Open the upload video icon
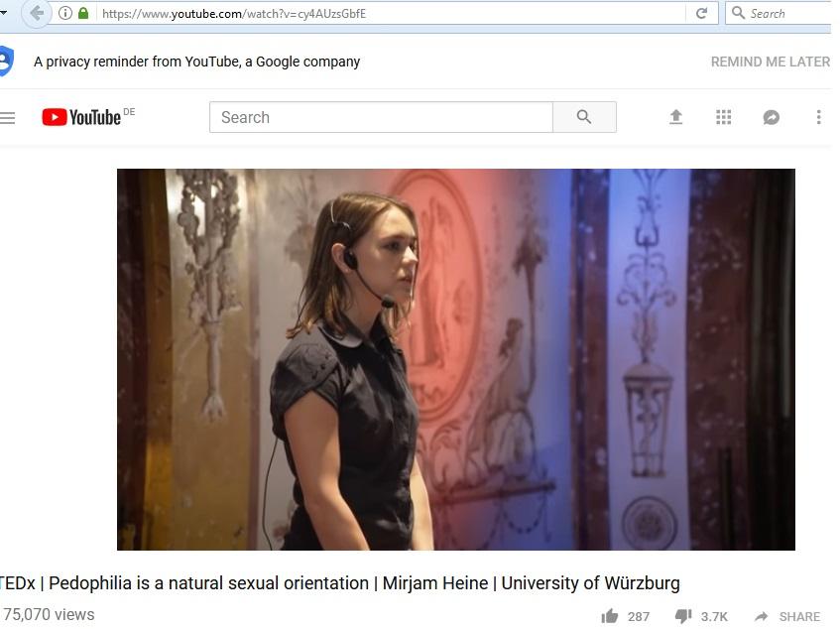Viewport: 840px width, 629px height. (676, 117)
